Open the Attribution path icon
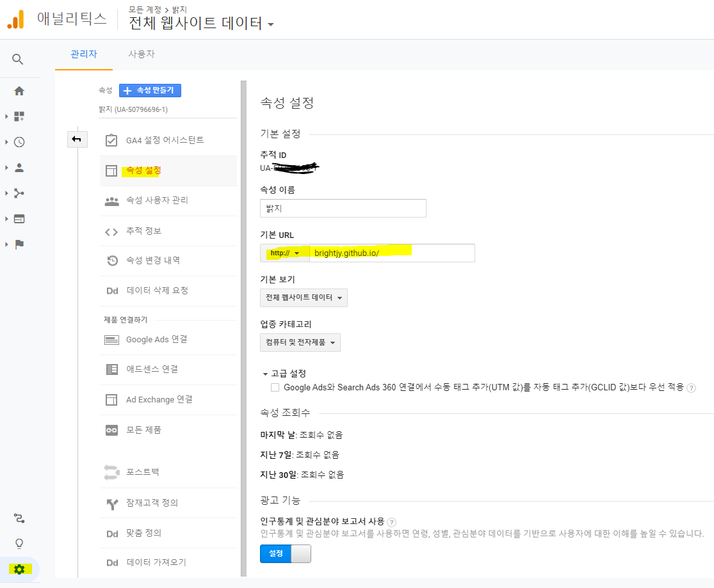This screenshot has height=588, width=714. tap(19, 518)
